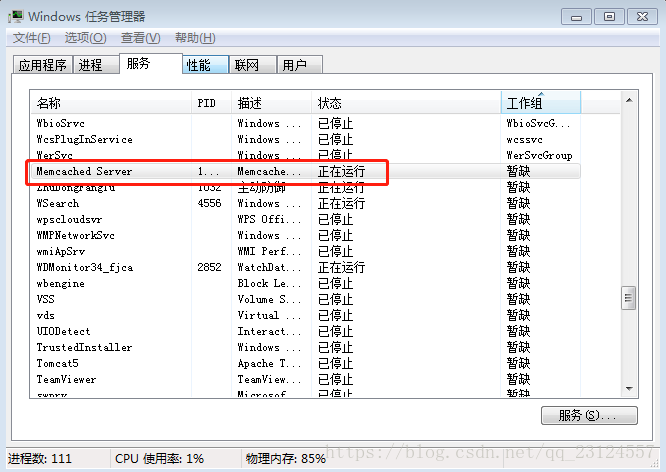The width and height of the screenshot is (666, 472).
Task: Click the Apache T... description cell
Action: click(x=269, y=363)
